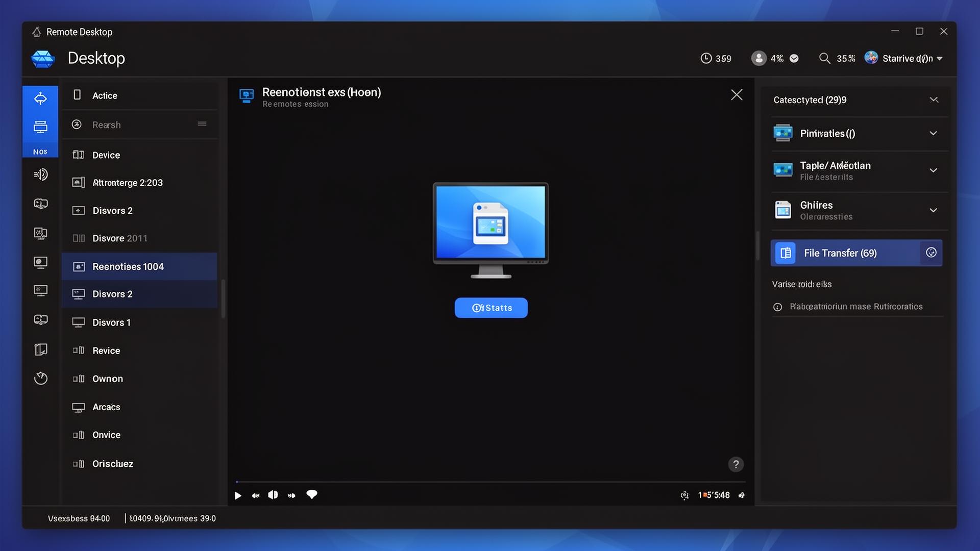980x551 pixels.
Task: Toggle mute with the speaker playback control
Action: tap(273, 494)
